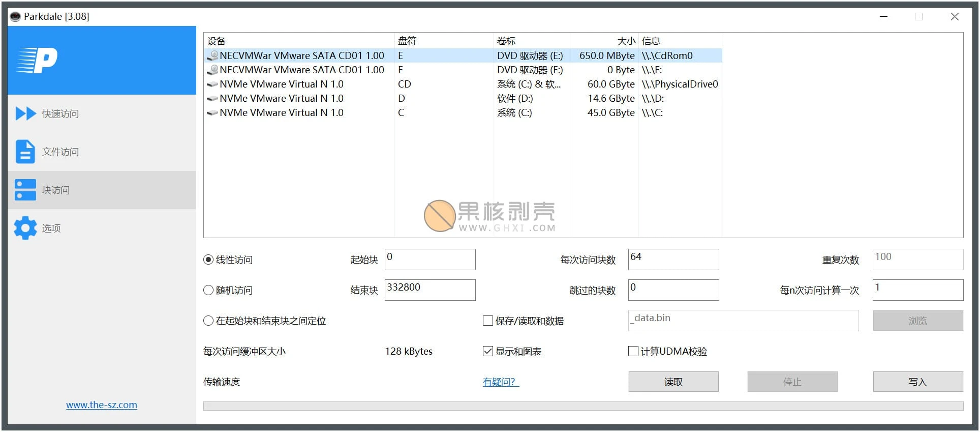
Task: Click the CD drive icon for CdRom0 row
Action: click(x=212, y=55)
